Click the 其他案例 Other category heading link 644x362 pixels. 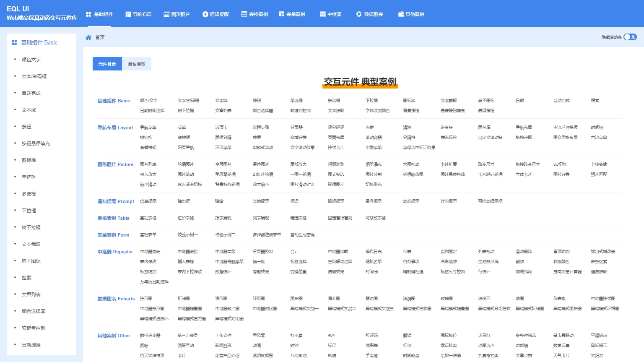pos(114,336)
